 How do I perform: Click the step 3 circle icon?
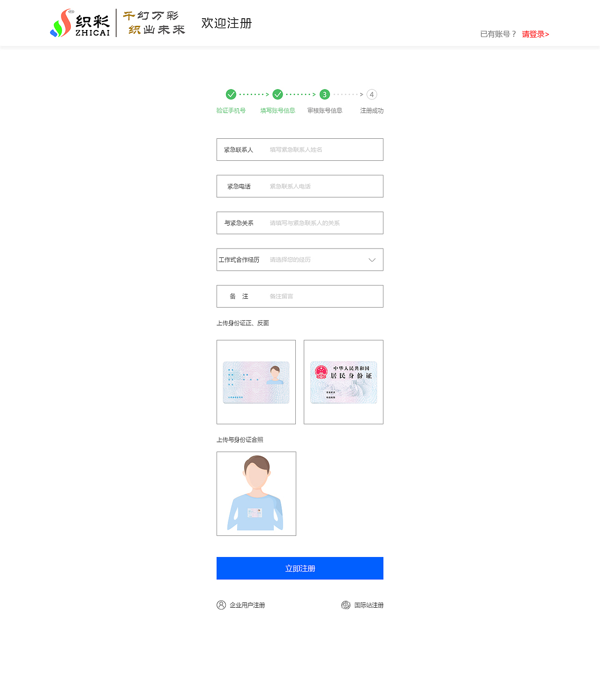click(x=325, y=94)
